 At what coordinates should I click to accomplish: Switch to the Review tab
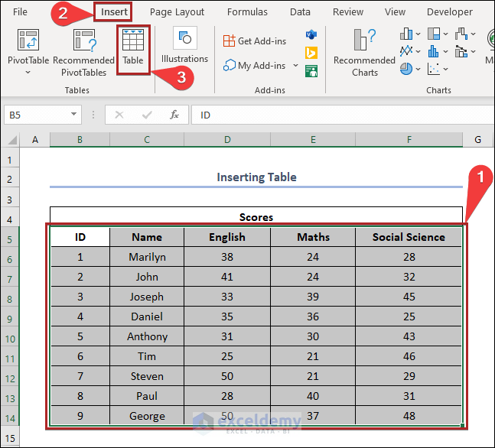pos(348,12)
